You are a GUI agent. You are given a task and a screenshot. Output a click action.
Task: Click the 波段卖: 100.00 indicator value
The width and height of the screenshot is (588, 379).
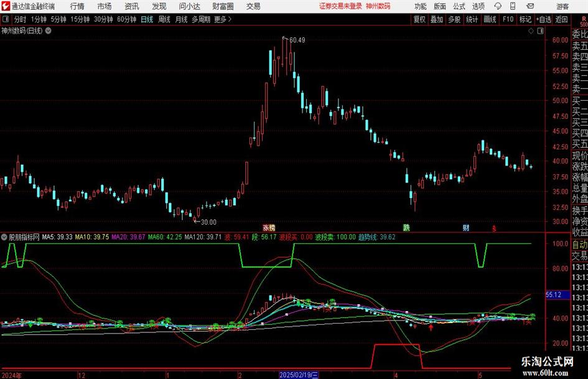[x=335, y=237]
